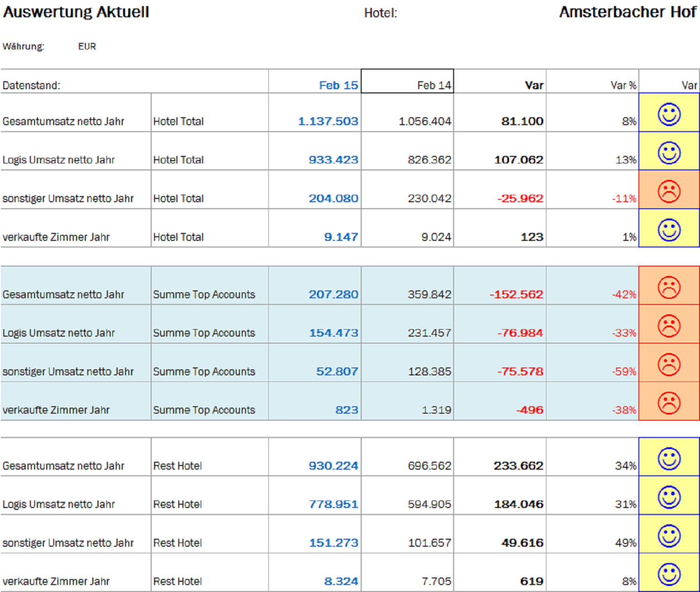Select cell with value 52.807
The width and height of the screenshot is (700, 592).
point(315,363)
